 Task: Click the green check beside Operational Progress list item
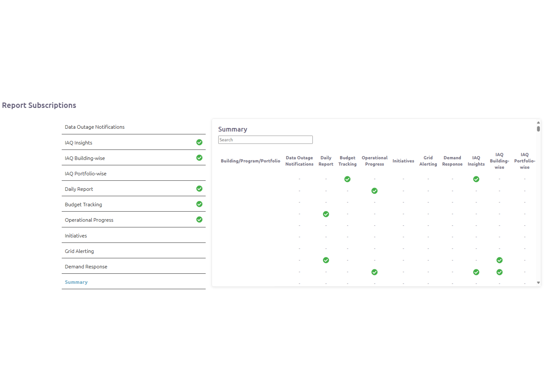click(199, 220)
